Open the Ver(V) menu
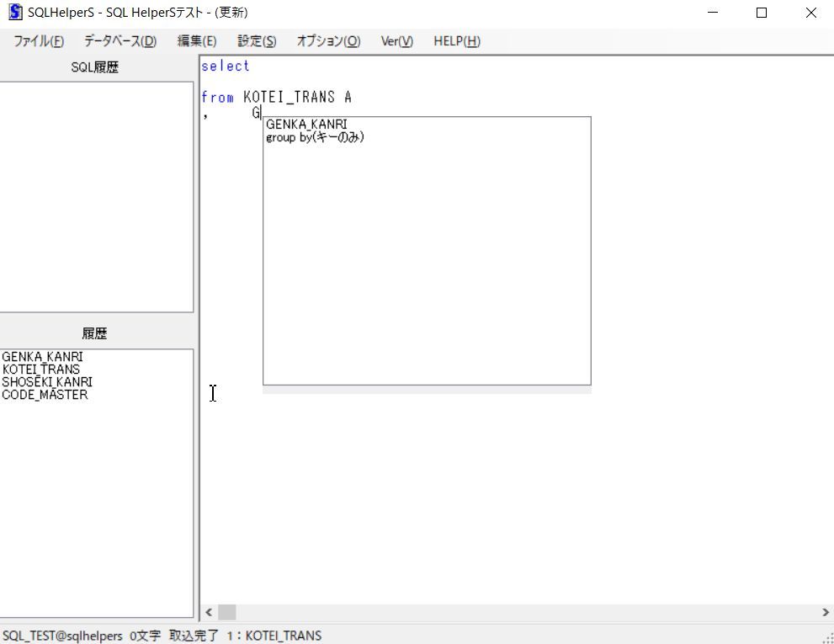This screenshot has width=834, height=644. coord(396,41)
